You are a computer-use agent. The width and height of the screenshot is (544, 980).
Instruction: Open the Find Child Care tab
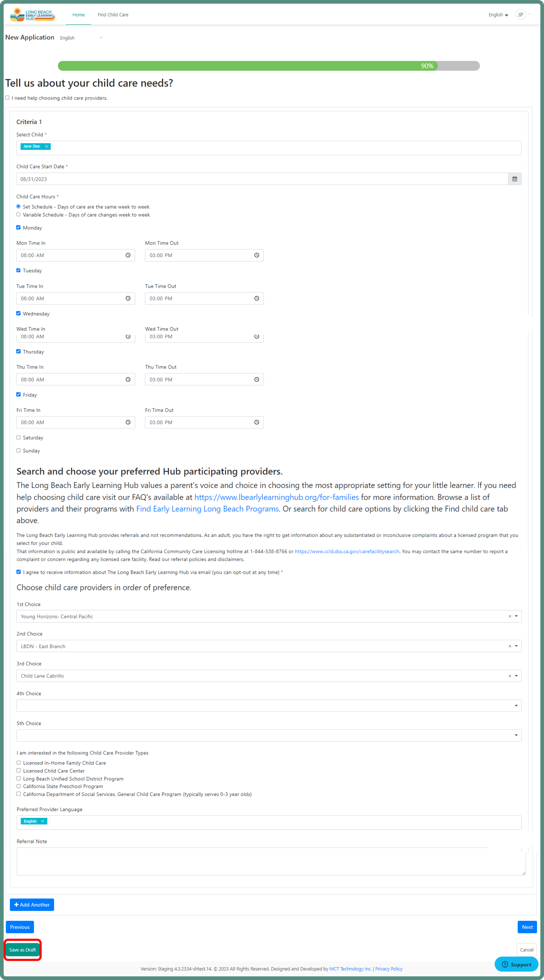click(113, 15)
